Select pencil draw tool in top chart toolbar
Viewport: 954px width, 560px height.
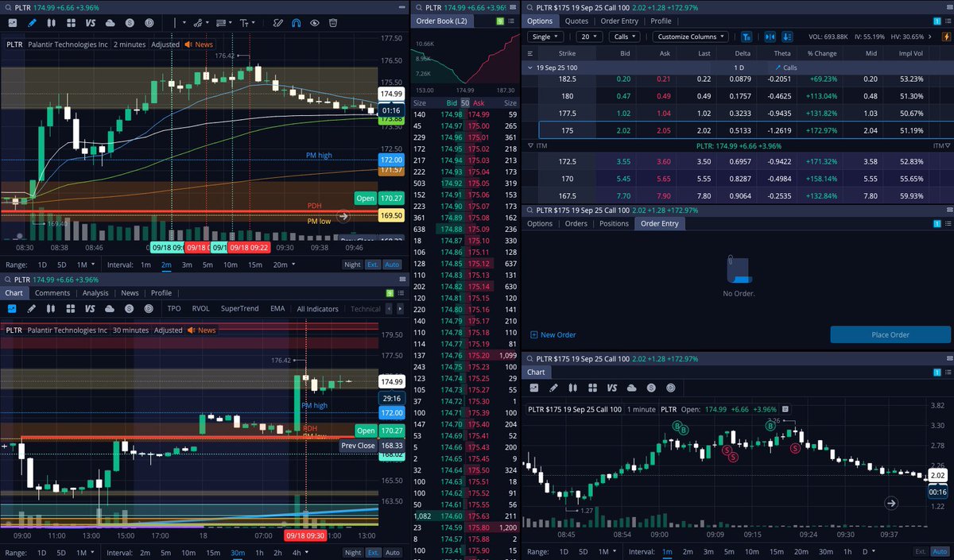(32, 22)
